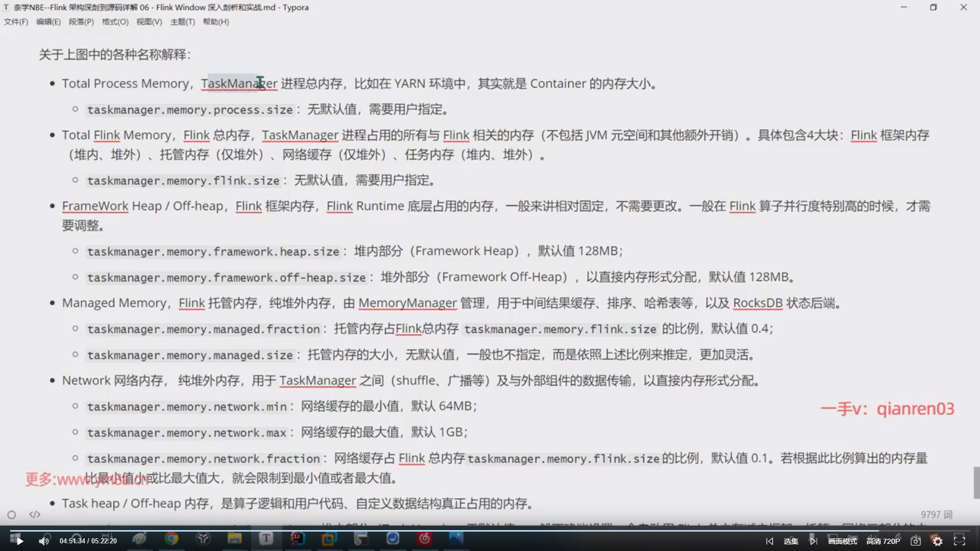Open video player settings gear
The width and height of the screenshot is (980, 551).
[x=938, y=541]
